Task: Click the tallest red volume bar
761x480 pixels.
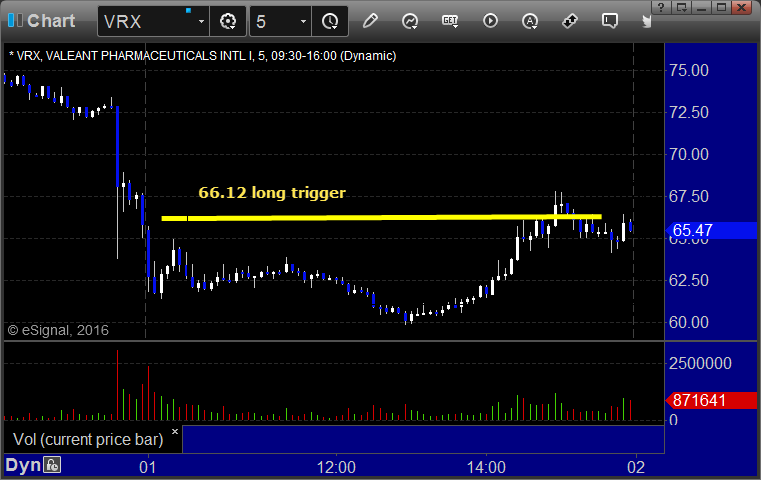Action: click(117, 385)
